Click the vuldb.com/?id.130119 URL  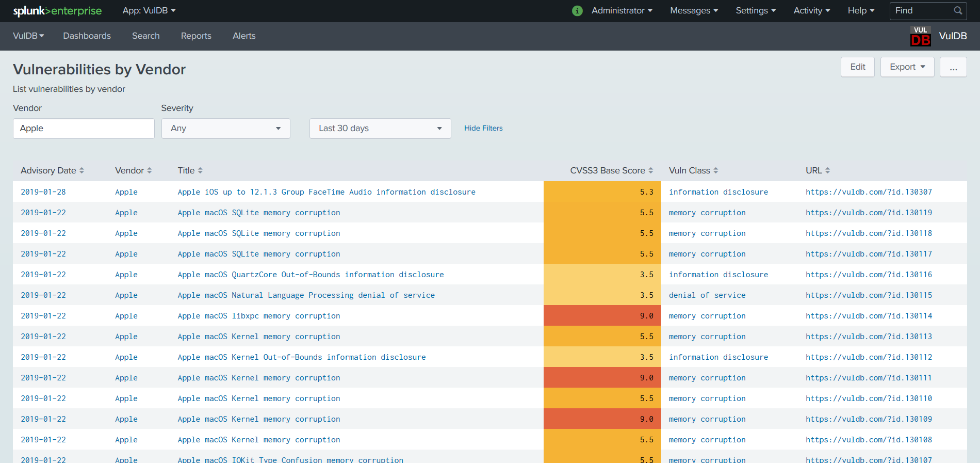click(x=869, y=213)
